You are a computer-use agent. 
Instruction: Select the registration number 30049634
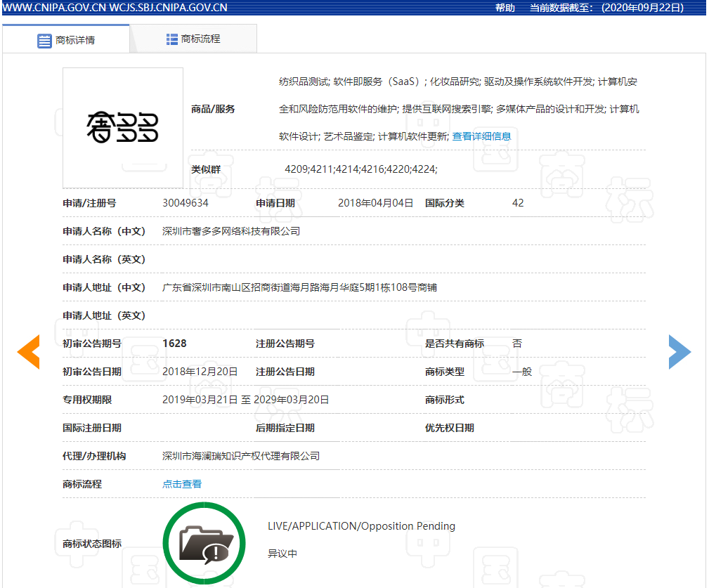[x=185, y=203]
